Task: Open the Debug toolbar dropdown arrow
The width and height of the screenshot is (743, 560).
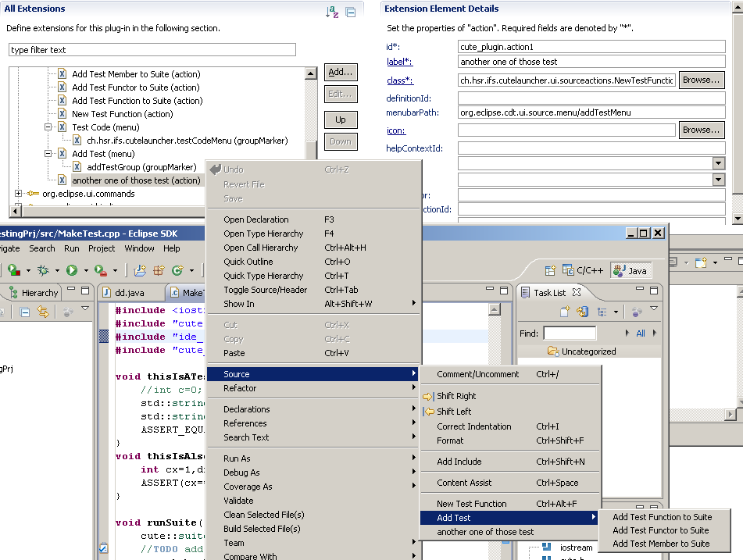Action: click(57, 270)
